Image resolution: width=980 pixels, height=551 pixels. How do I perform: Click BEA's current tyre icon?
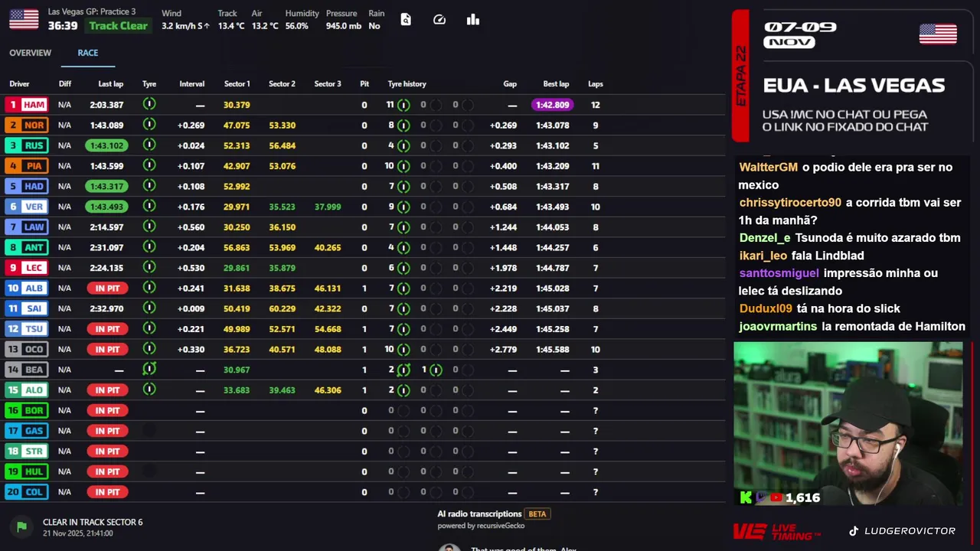(x=149, y=369)
